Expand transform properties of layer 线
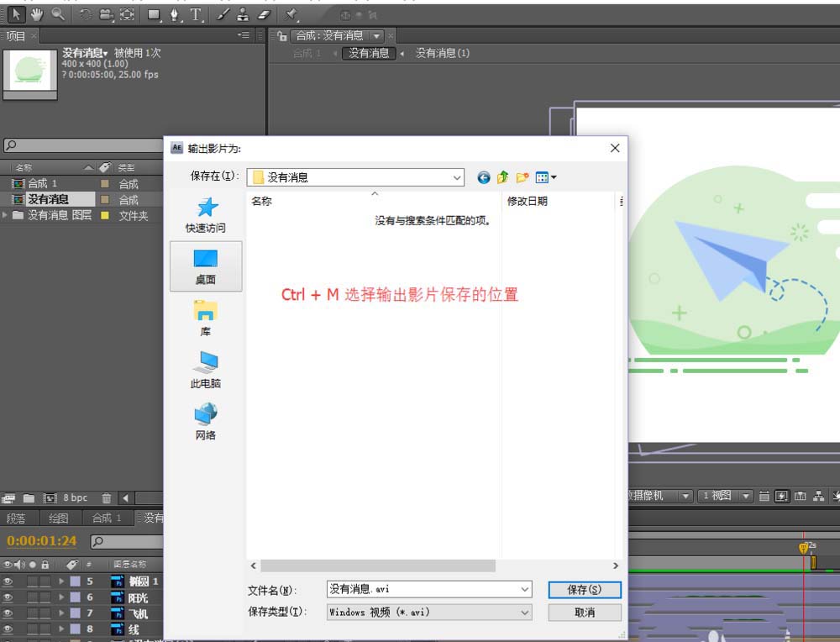The height and width of the screenshot is (642, 840). point(62,628)
